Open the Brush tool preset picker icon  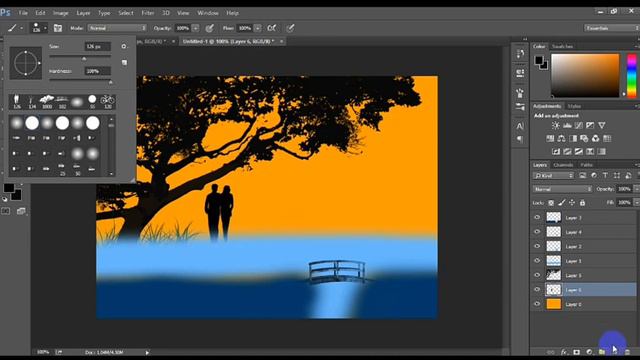click(x=14, y=28)
